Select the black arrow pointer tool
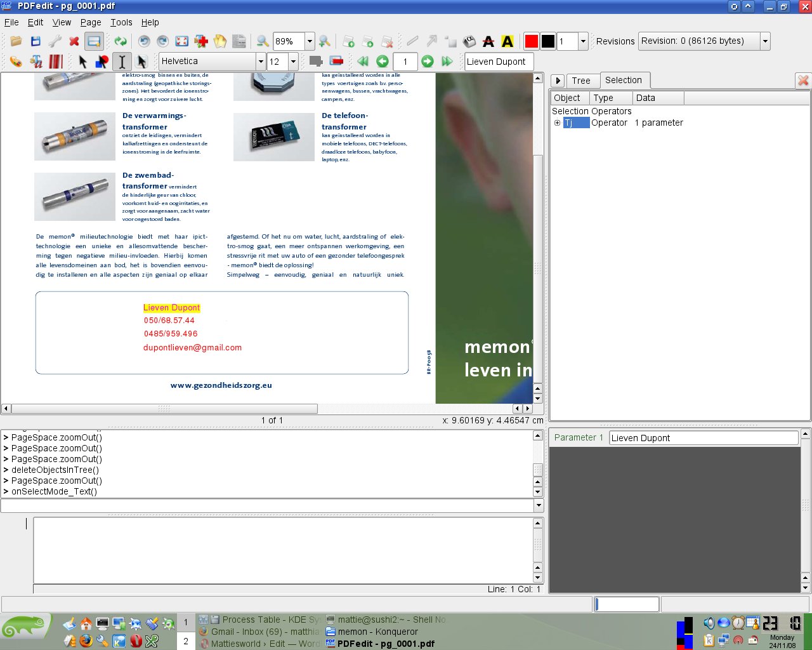The image size is (812, 650). click(83, 62)
